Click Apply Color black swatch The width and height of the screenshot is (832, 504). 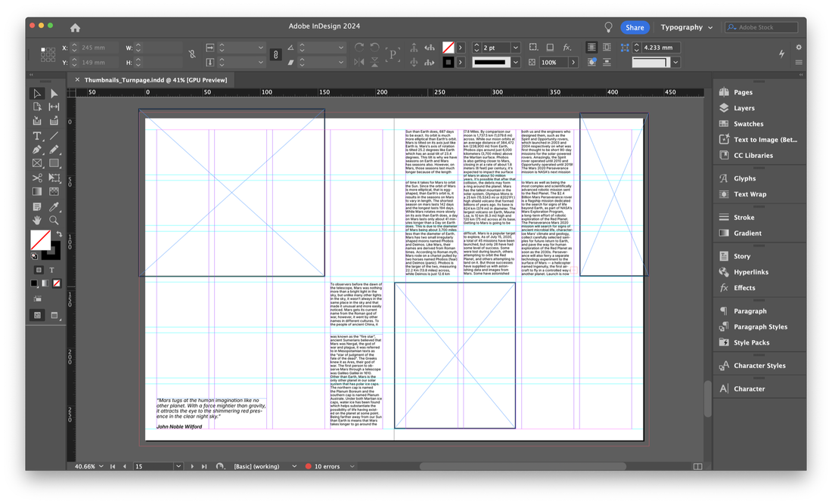point(35,283)
